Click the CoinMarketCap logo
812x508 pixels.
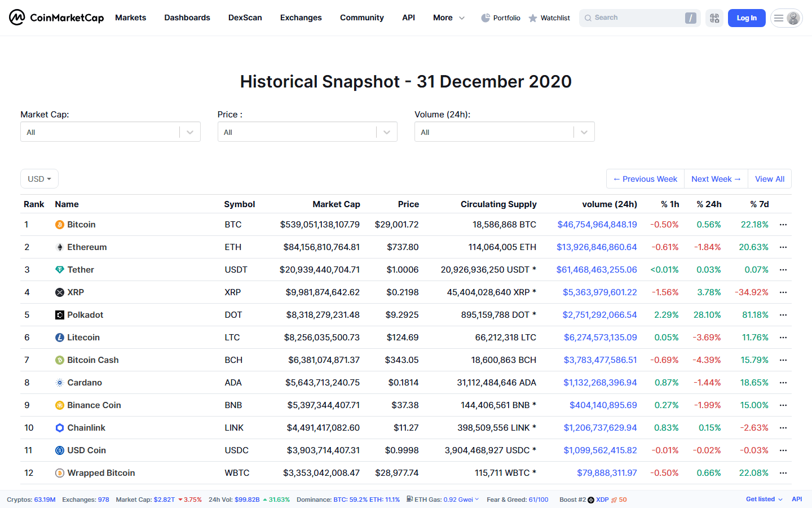coord(56,17)
